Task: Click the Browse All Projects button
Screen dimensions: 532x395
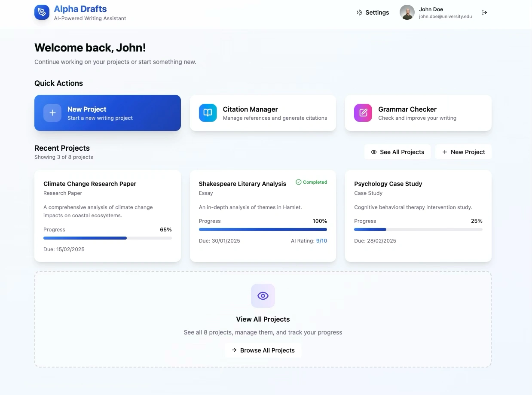Action: coord(263,350)
